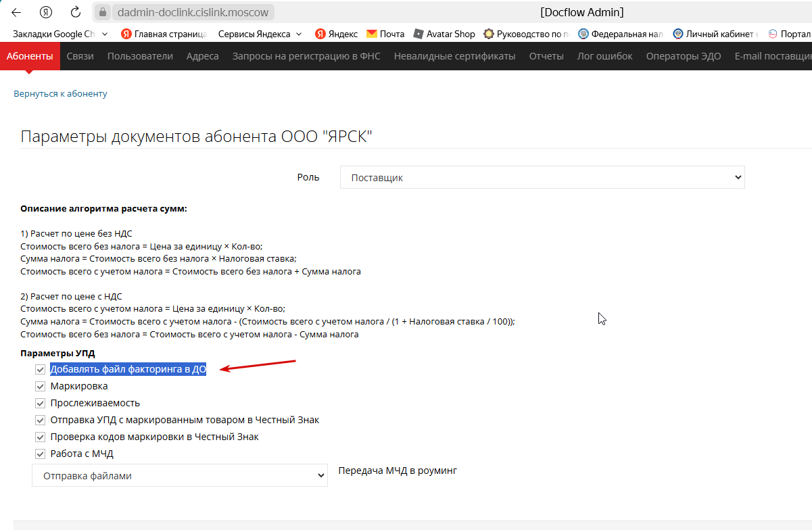Uncheck Добавлять файл факторинга в ДО

[x=41, y=369]
